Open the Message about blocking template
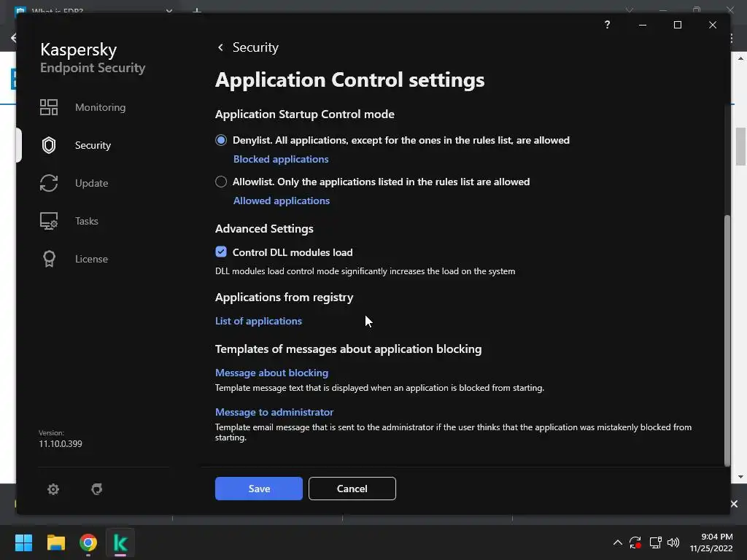Screen dimensions: 747x560 (x=271, y=373)
